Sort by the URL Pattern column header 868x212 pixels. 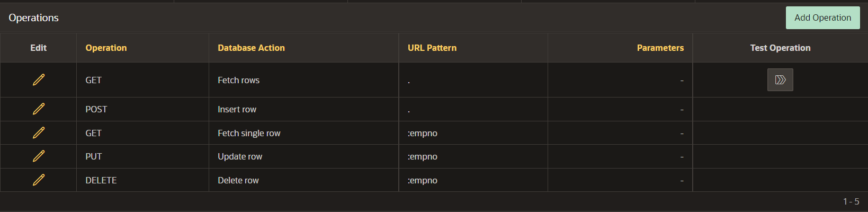432,48
